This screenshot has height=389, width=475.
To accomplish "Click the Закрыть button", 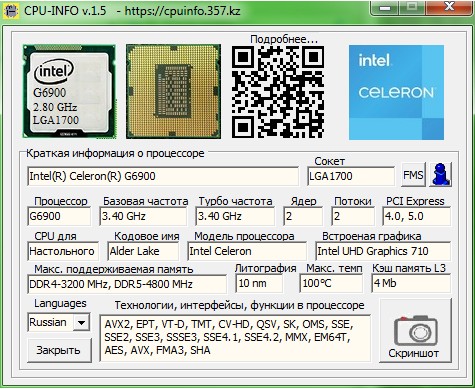I will tap(59, 350).
